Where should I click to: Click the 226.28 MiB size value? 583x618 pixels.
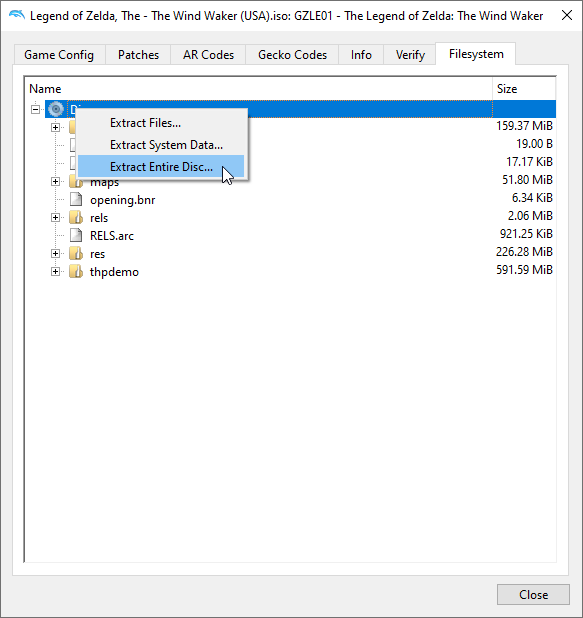[524, 252]
